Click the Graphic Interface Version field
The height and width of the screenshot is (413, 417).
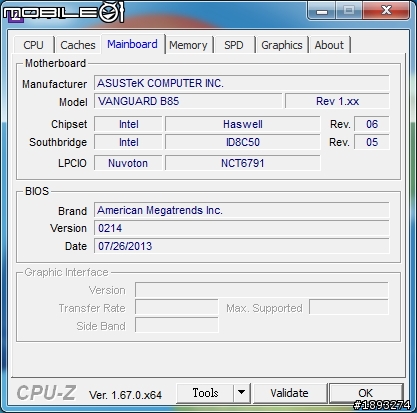click(262, 290)
